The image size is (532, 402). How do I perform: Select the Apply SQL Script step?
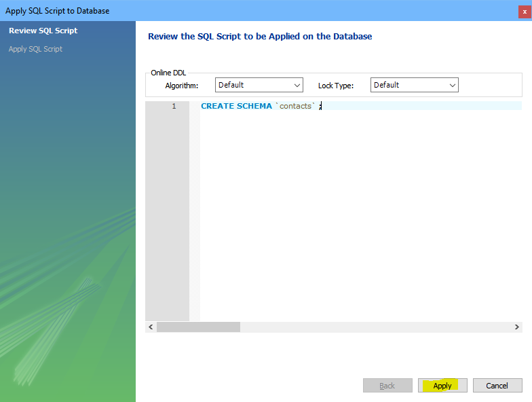coord(35,49)
